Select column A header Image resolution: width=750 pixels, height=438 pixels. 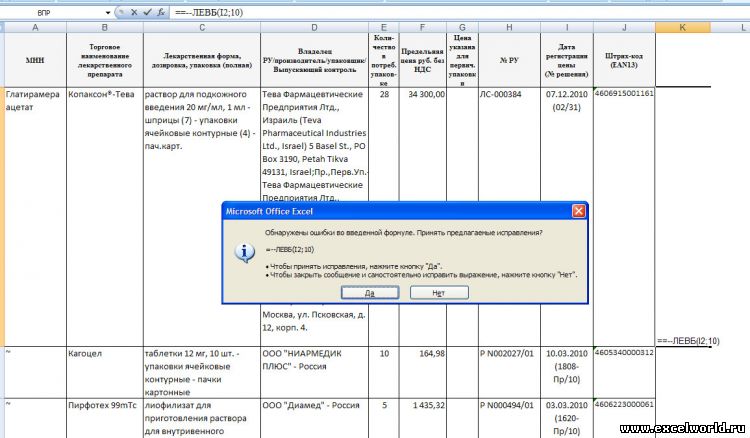pyautogui.click(x=35, y=27)
